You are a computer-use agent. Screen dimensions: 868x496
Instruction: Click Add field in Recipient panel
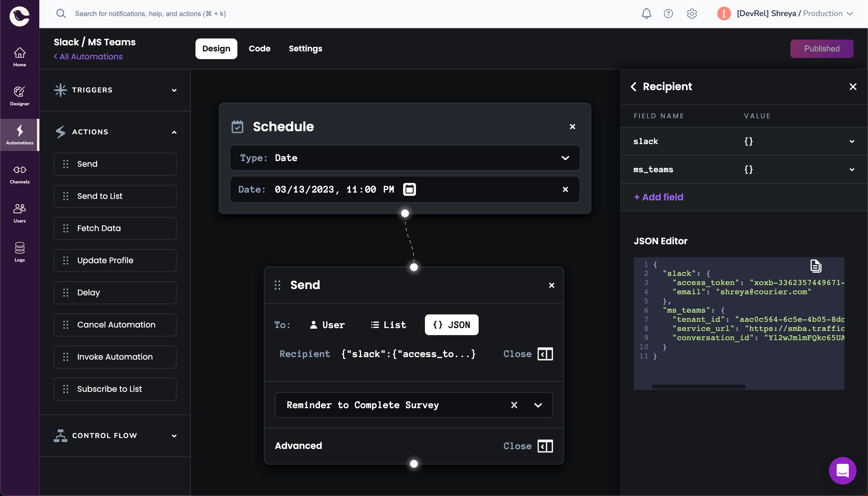point(658,197)
